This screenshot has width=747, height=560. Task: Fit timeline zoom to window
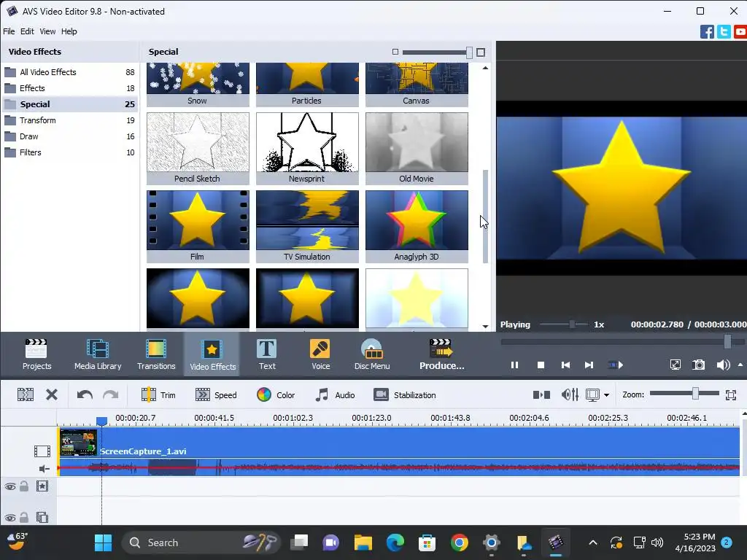pyautogui.click(x=731, y=394)
